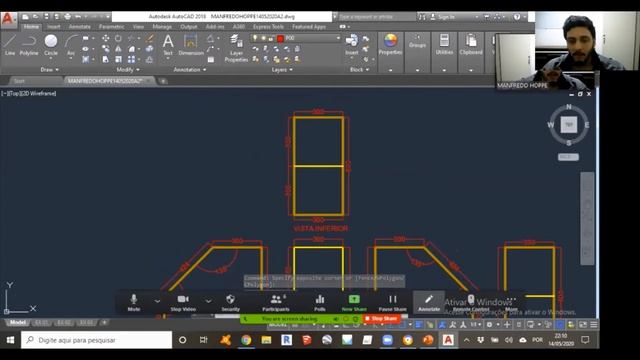Toggle Stop Video in Zoom toolbar
This screenshot has width=640, height=360.
[183, 302]
